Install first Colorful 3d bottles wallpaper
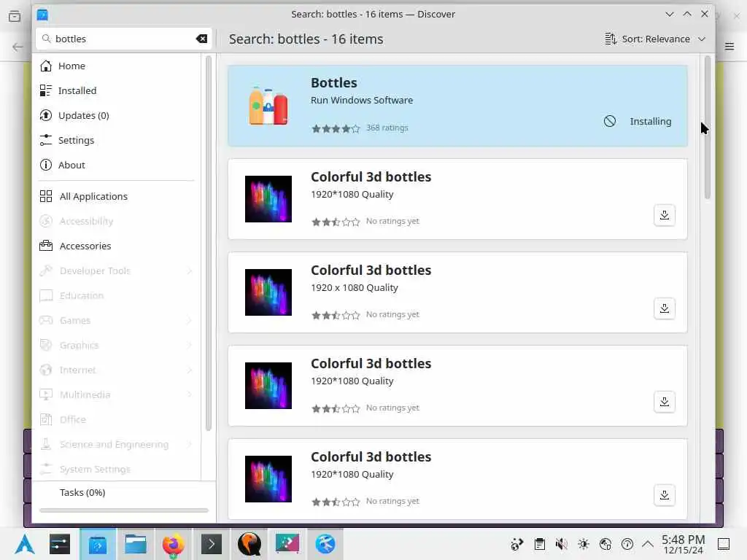 (664, 215)
